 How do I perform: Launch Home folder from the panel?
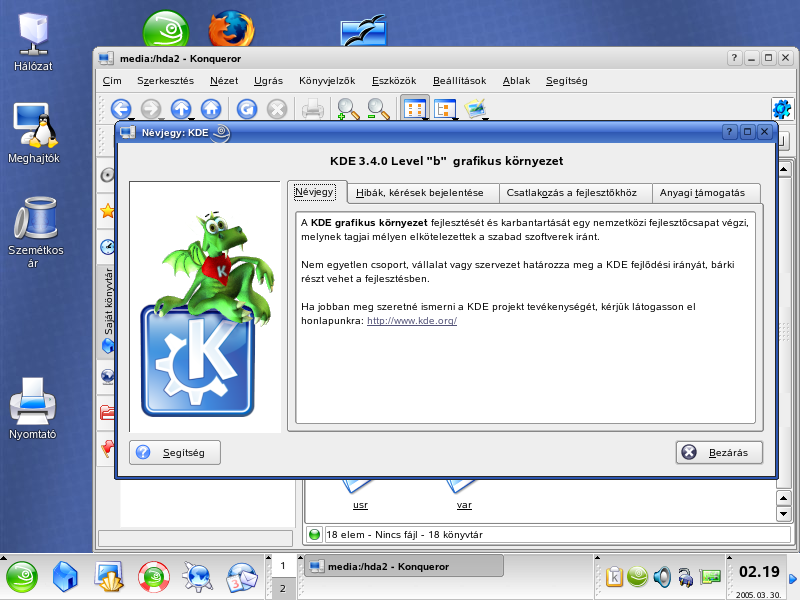click(x=65, y=577)
